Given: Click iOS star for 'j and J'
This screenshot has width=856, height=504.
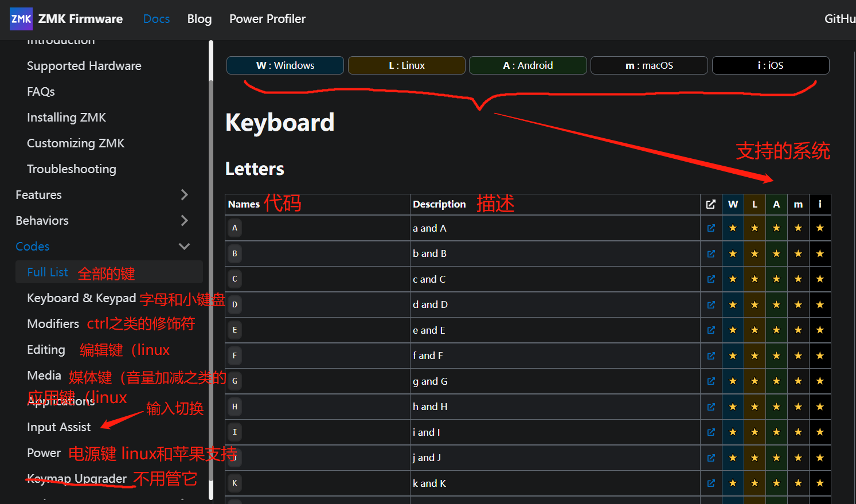Looking at the screenshot, I should point(820,458).
